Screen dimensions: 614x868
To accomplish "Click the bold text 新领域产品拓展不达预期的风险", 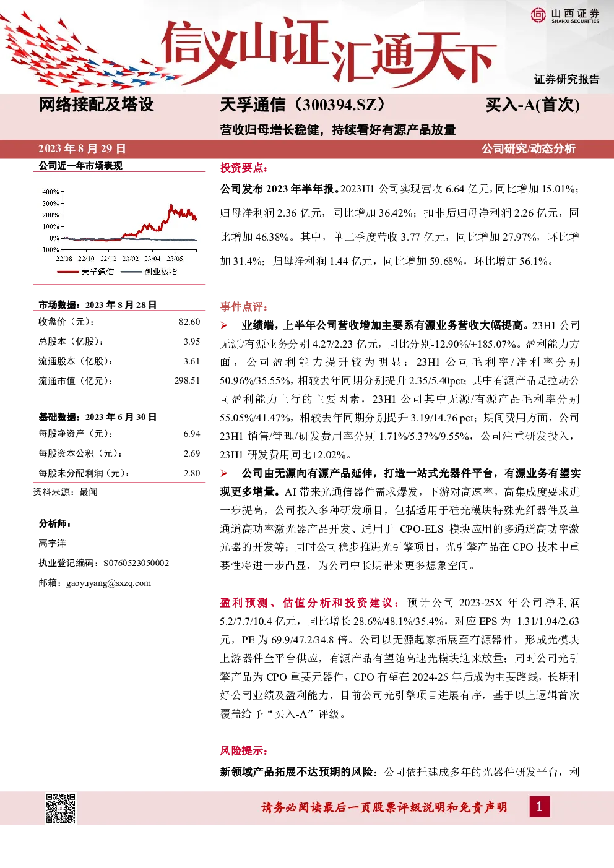I will [298, 772].
